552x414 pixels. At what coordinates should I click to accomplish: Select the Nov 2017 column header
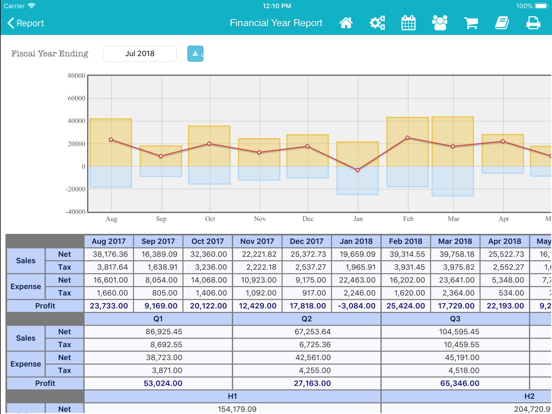click(x=257, y=242)
